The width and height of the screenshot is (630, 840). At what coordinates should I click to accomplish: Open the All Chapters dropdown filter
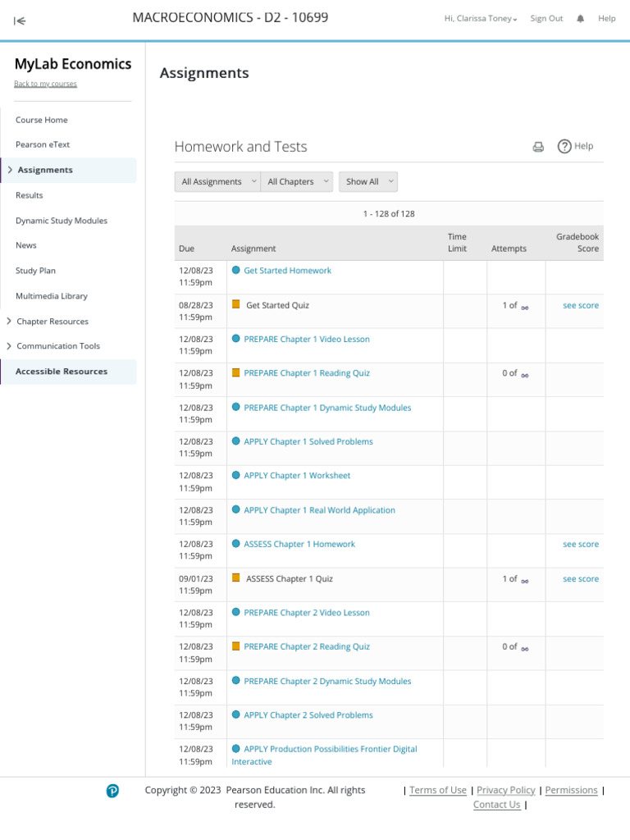[297, 181]
